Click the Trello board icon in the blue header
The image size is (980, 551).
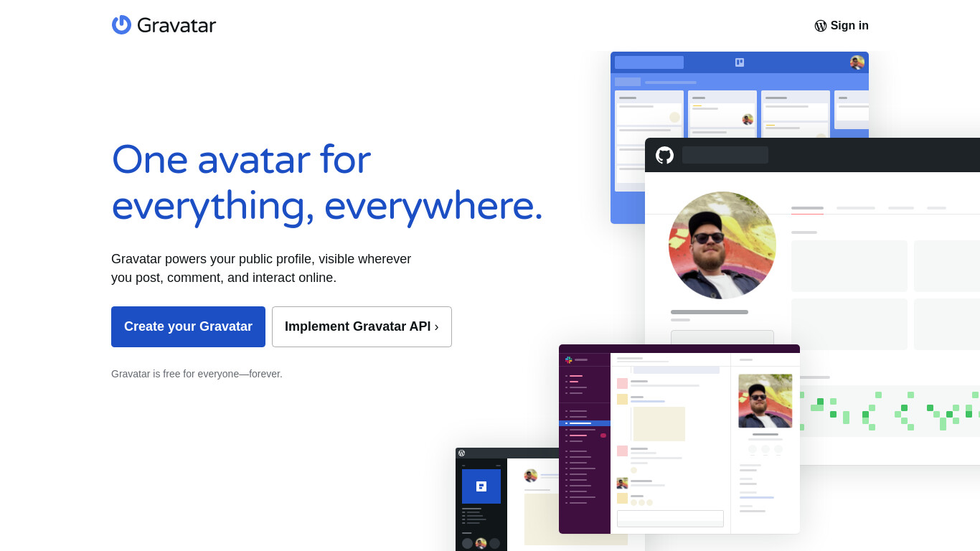(x=740, y=62)
